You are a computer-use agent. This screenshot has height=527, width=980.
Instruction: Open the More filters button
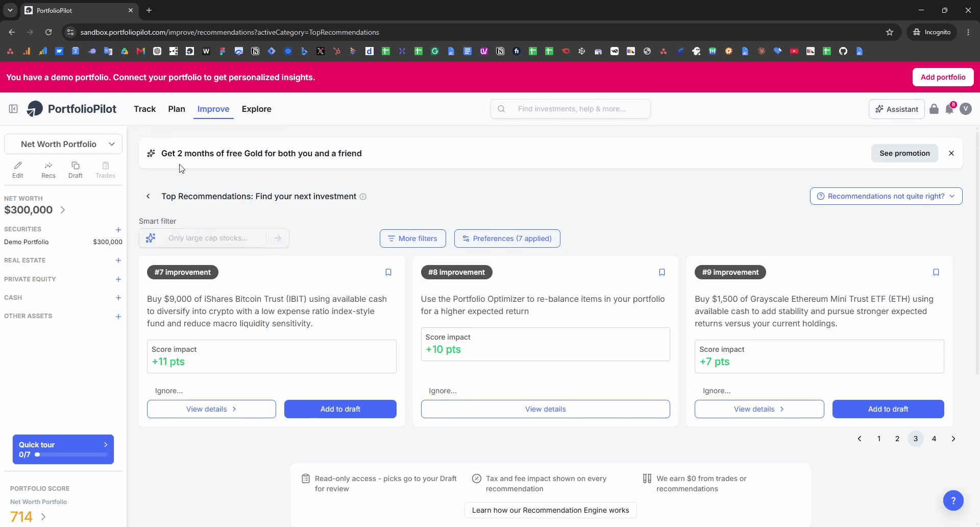[412, 238]
